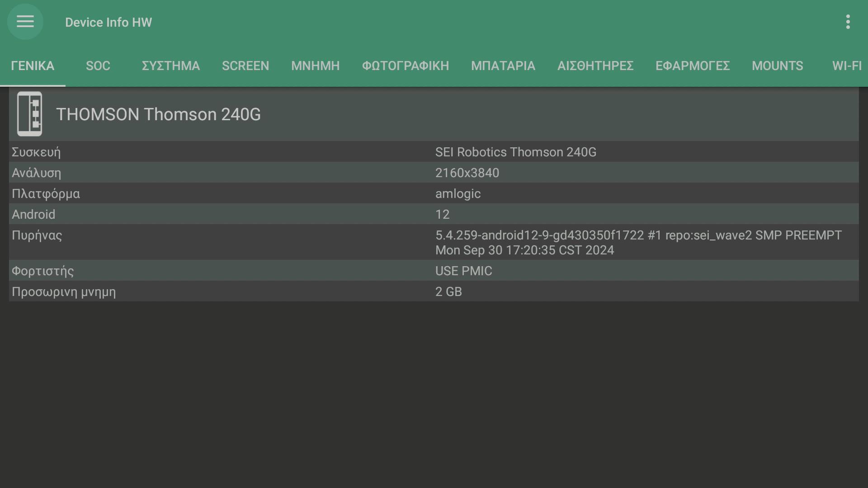Click the Συσκευή row value

coord(515,152)
